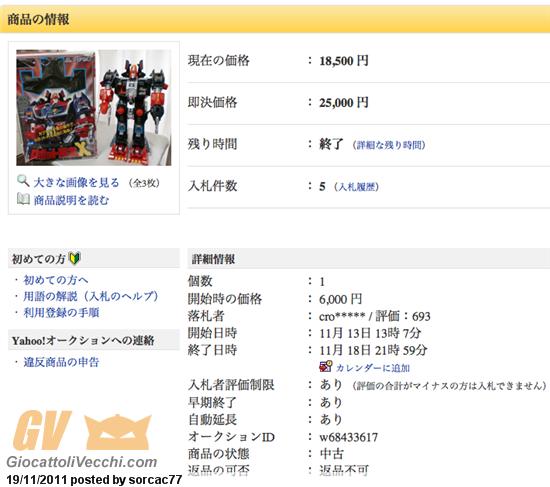Click the 商品の情報 header bar
550x487 pixels.
click(x=275, y=19)
